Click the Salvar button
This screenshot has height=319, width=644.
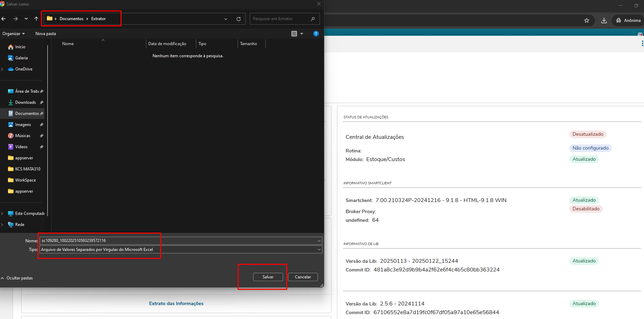click(x=268, y=277)
